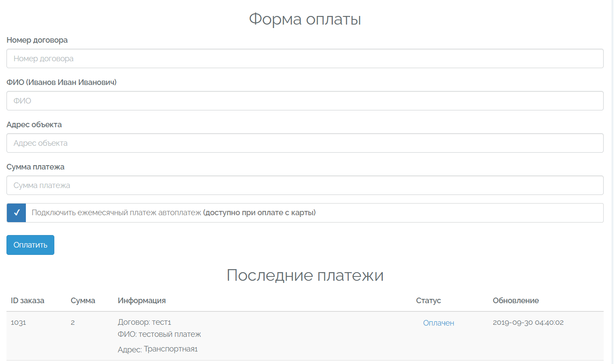Image resolution: width=614 pixels, height=364 pixels.
Task: Click the Номер договора field label
Action: coord(37,40)
